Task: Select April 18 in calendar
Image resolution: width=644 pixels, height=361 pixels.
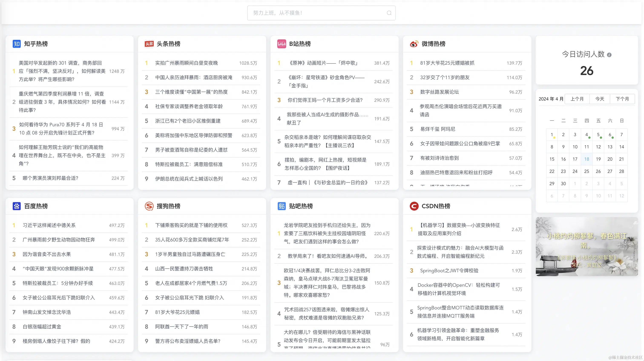Action: 586,159
